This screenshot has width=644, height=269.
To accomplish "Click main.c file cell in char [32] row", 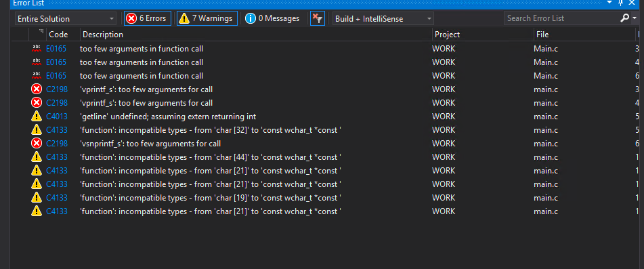I will click(545, 130).
